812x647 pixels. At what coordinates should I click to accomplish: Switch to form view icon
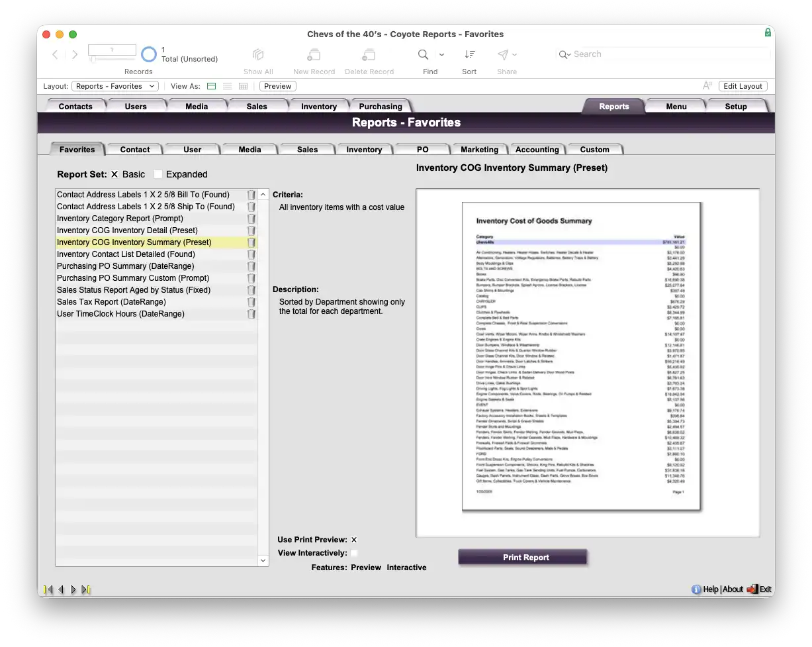(212, 86)
